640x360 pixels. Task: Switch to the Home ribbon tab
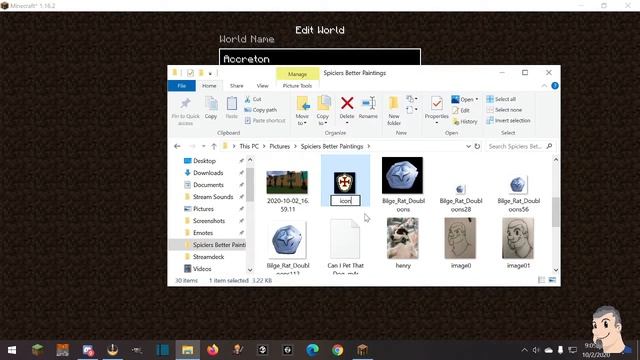pos(209,86)
